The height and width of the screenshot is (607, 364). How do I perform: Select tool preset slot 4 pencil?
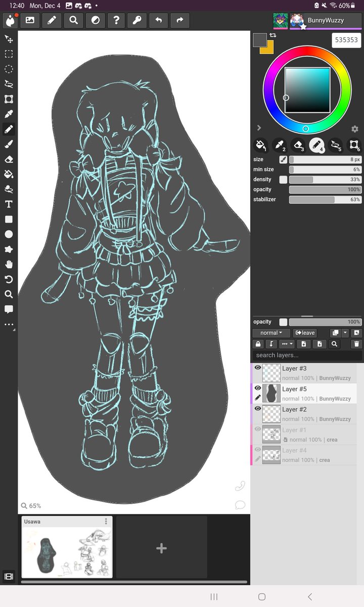click(x=317, y=146)
